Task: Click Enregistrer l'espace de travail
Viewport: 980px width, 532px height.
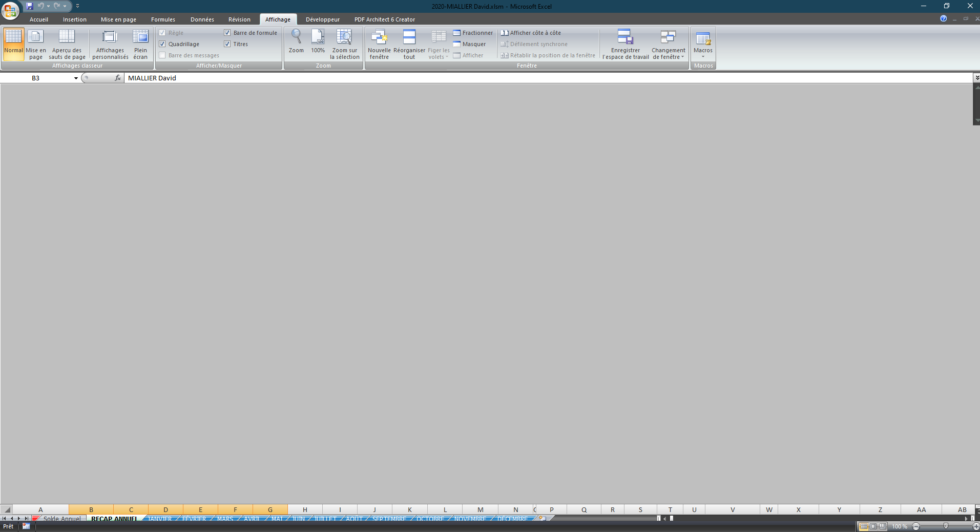Action: [625, 44]
